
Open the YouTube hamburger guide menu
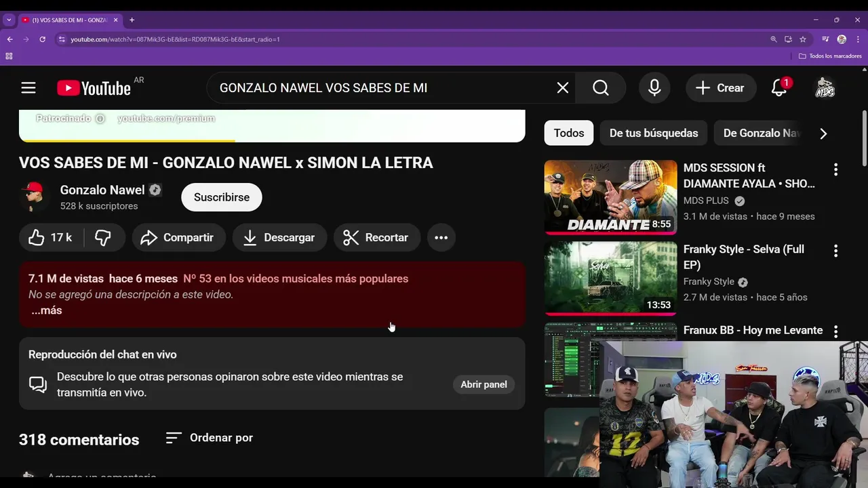click(28, 87)
